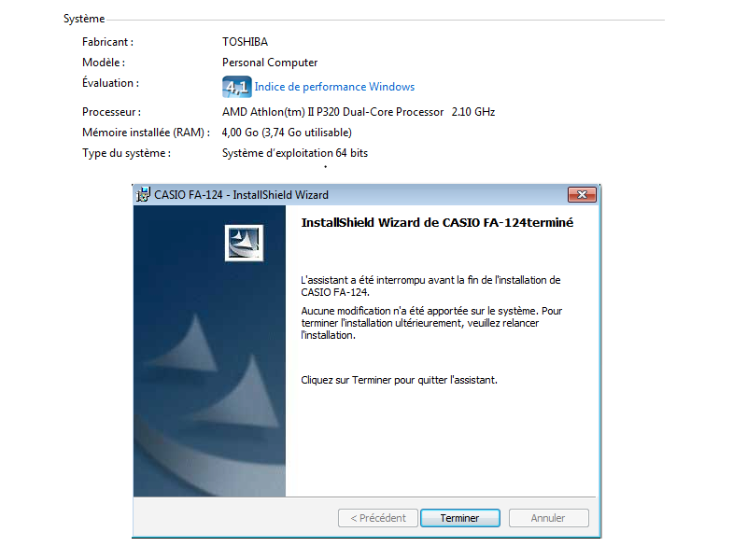The width and height of the screenshot is (747, 560).
Task: Click the Cliquez sur Terminer instruction text
Action: (400, 380)
